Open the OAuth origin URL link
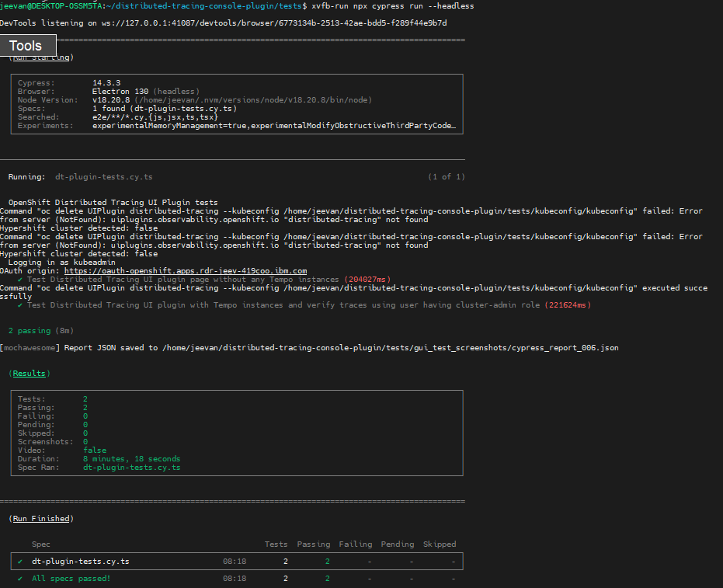The image size is (723, 588). coord(186,271)
